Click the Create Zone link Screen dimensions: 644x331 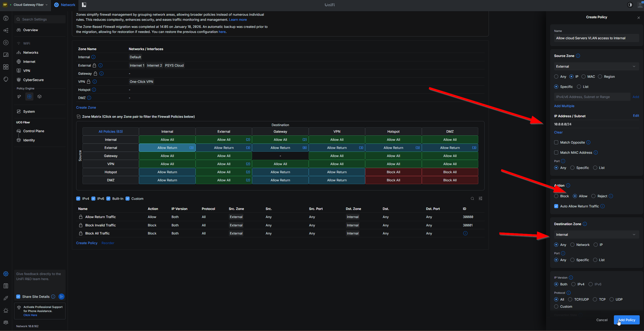tap(86, 107)
